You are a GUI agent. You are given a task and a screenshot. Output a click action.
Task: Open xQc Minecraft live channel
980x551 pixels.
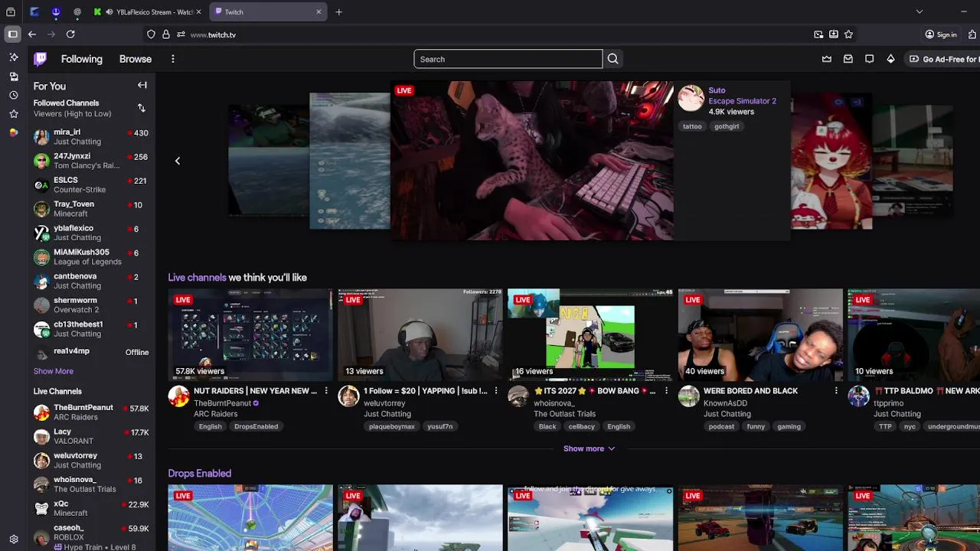(91, 508)
